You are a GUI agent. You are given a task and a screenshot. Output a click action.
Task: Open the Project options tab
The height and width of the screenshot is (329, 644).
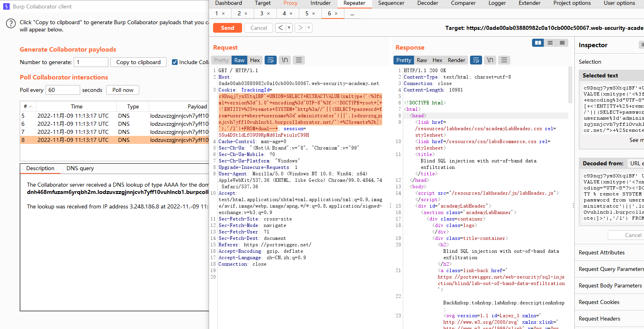click(572, 3)
